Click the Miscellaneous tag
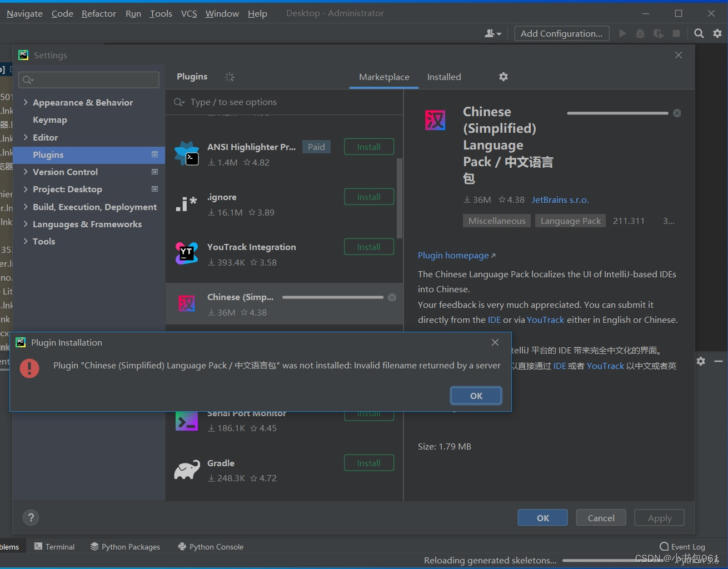This screenshot has height=569, width=728. coord(497,221)
